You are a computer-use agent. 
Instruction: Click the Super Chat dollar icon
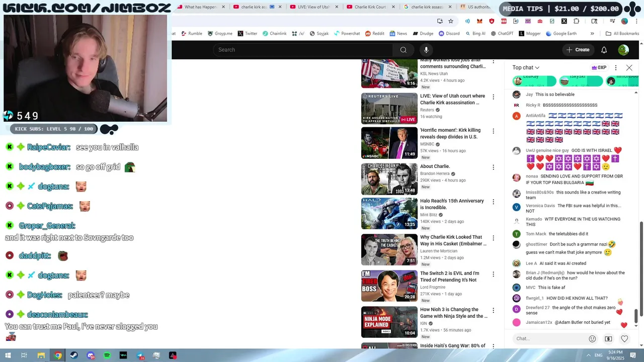pos(608,339)
